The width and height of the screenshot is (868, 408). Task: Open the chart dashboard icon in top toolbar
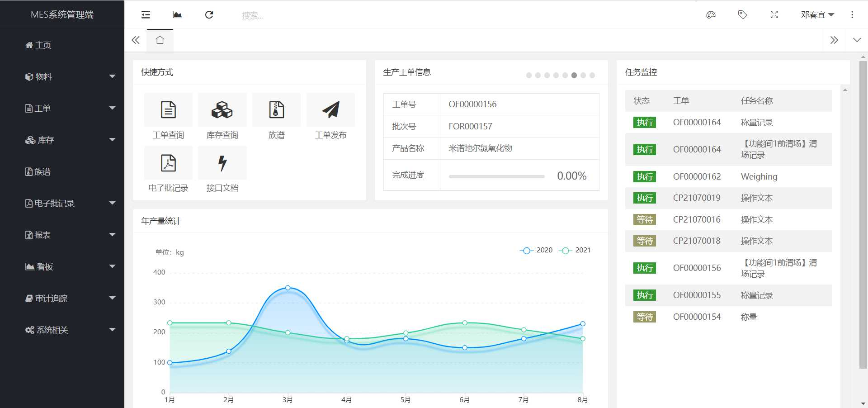[177, 15]
